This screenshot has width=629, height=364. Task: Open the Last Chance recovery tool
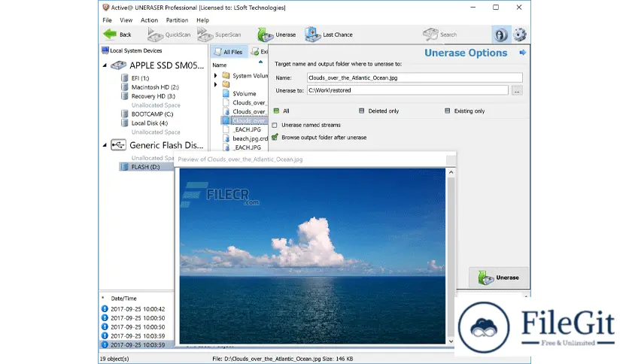click(x=329, y=35)
